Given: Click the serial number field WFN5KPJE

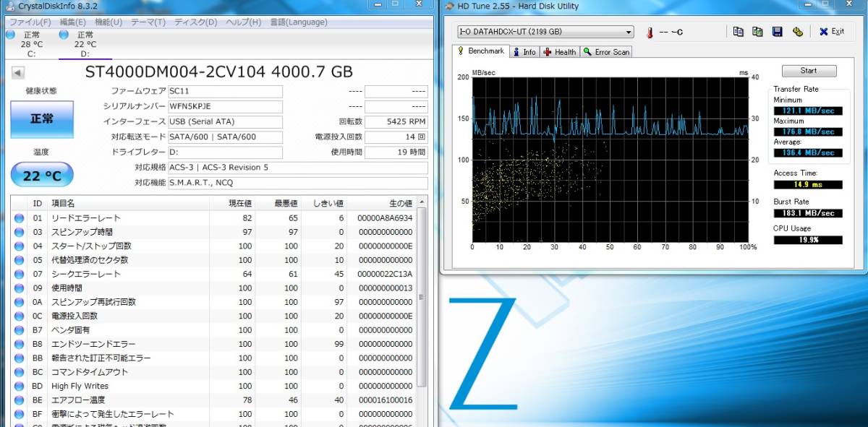Looking at the screenshot, I should (x=225, y=107).
